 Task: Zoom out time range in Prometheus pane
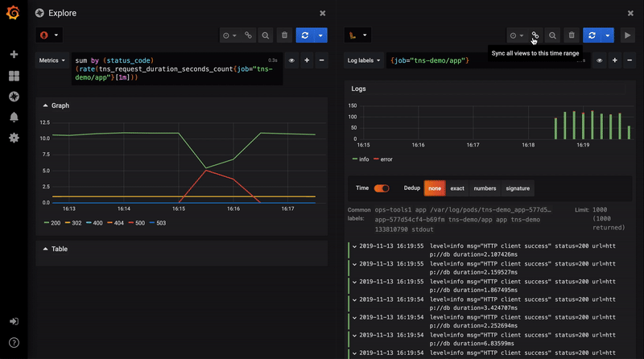coord(266,35)
